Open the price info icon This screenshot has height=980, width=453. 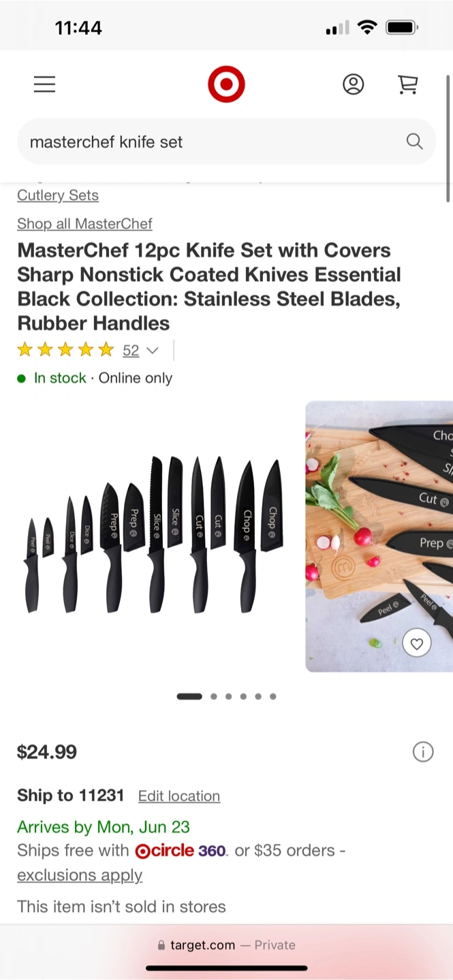[x=423, y=752]
